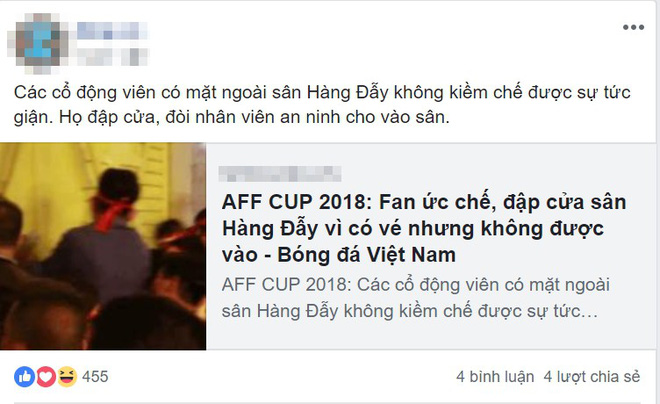View who reacted via the 455 count
Image resolution: width=660 pixels, height=404 pixels.
[95, 377]
